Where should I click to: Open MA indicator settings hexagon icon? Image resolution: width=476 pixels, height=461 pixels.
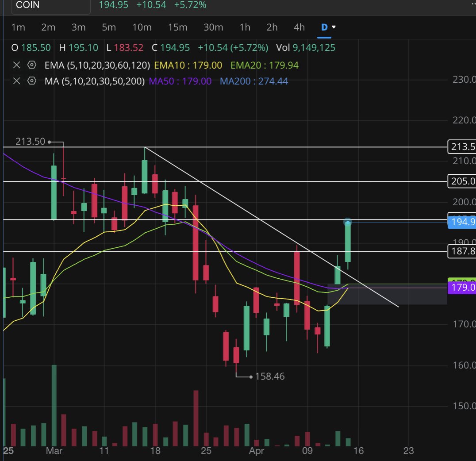pos(31,81)
